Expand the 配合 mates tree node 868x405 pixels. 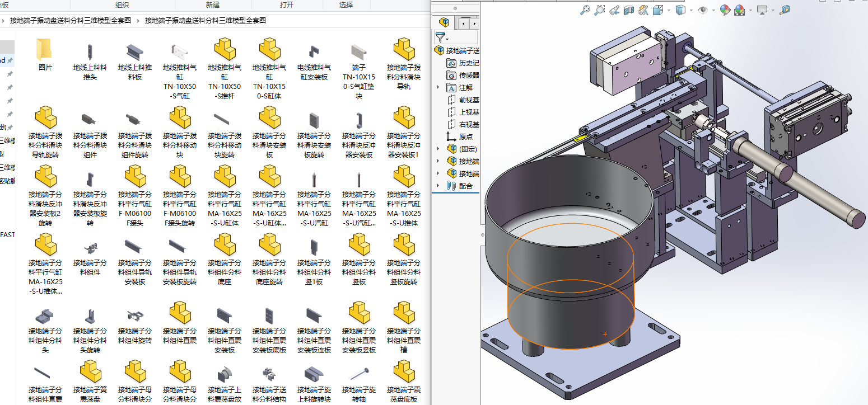tap(438, 186)
